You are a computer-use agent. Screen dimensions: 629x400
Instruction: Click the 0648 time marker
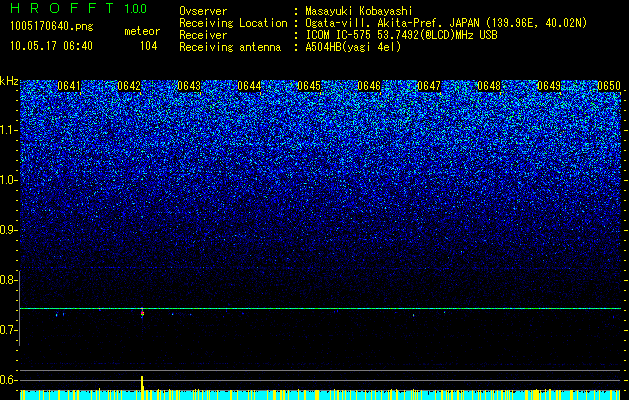coord(489,86)
